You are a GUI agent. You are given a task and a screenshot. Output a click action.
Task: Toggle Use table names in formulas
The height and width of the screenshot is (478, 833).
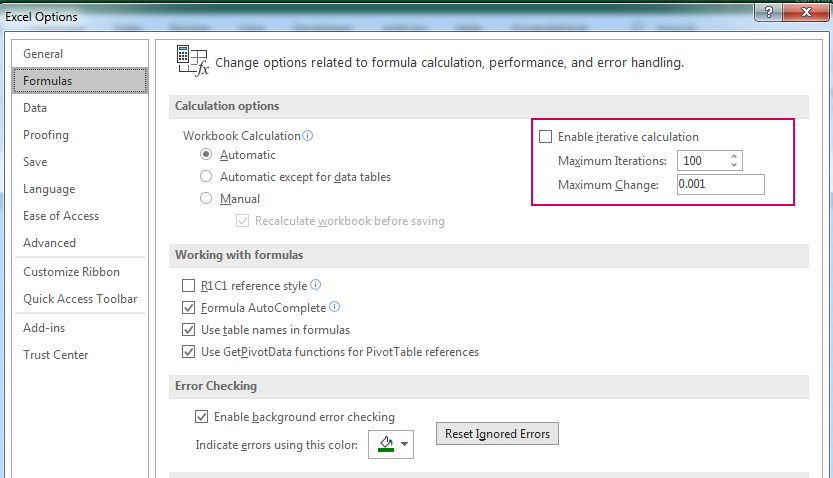[x=189, y=330]
